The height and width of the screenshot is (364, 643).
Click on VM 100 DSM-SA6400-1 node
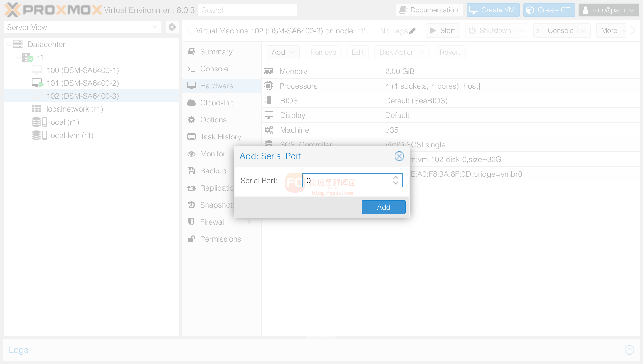82,70
